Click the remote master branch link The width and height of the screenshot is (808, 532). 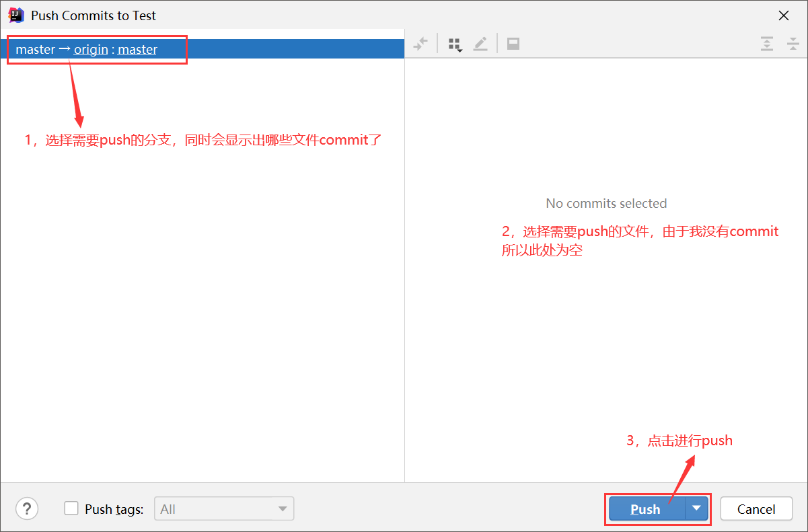(137, 49)
